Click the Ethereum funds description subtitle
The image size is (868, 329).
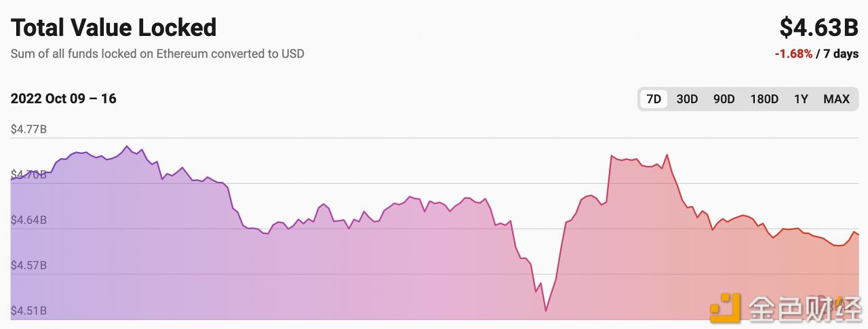click(x=157, y=54)
